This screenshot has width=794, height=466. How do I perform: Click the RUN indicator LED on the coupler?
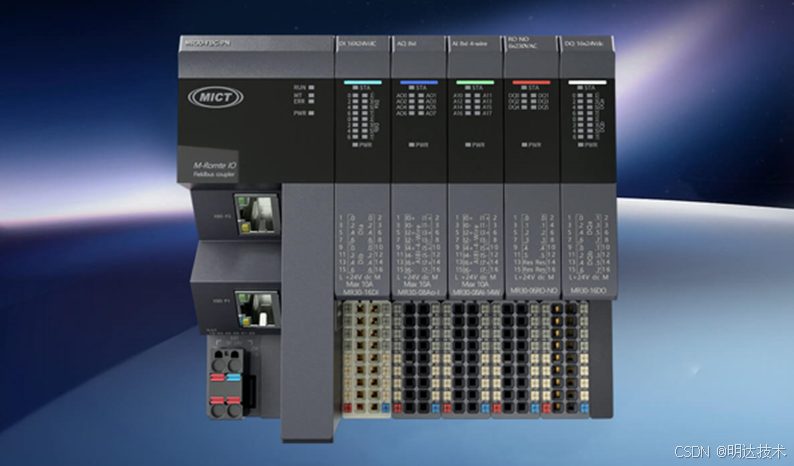(x=311, y=88)
